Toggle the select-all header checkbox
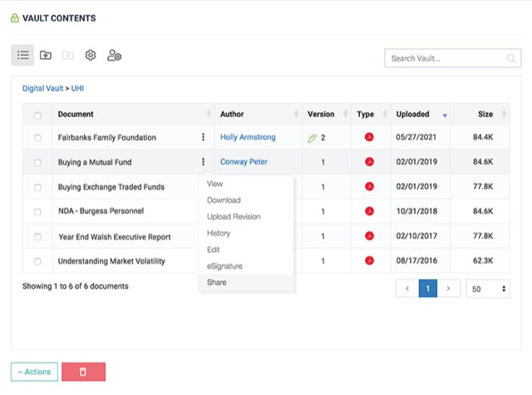The height and width of the screenshot is (395, 532). pos(37,116)
